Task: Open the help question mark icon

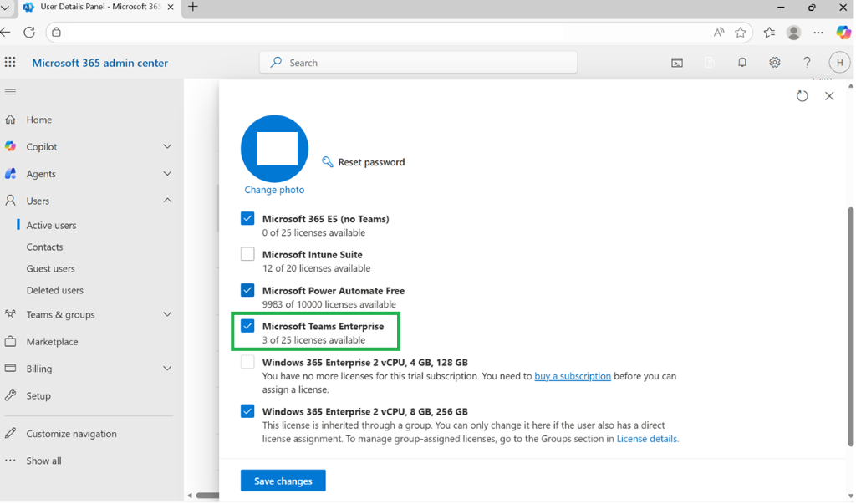Action: point(807,62)
